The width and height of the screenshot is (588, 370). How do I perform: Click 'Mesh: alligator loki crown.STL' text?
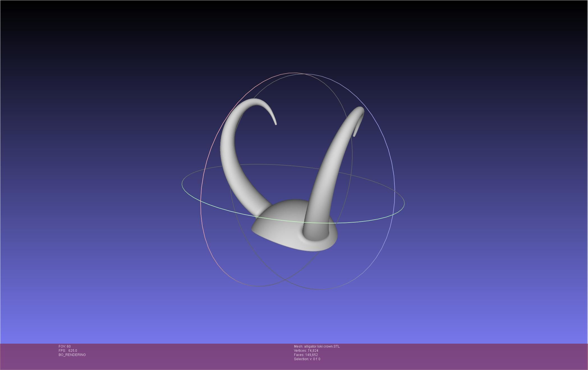317,346
